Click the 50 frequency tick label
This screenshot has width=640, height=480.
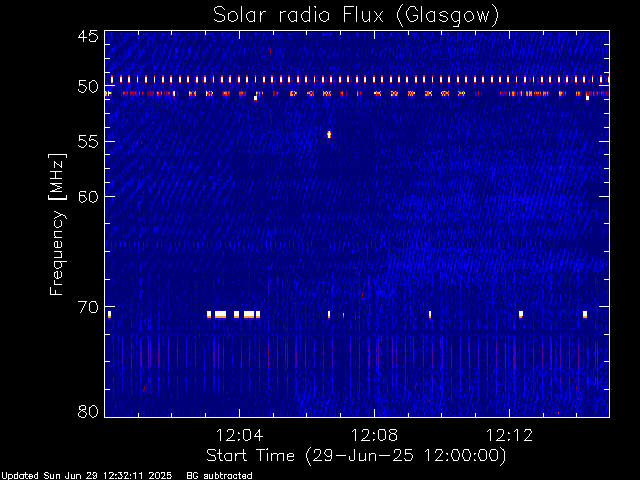coord(88,87)
